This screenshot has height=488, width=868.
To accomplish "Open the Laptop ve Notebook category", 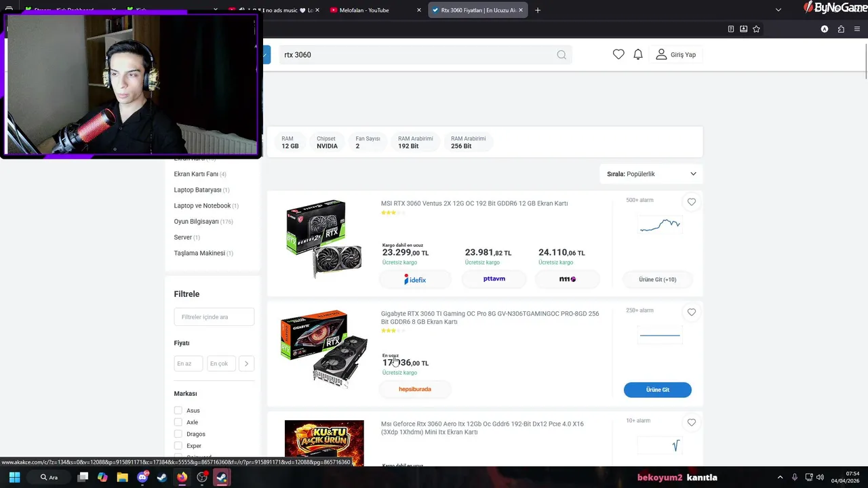I will 206,205.
